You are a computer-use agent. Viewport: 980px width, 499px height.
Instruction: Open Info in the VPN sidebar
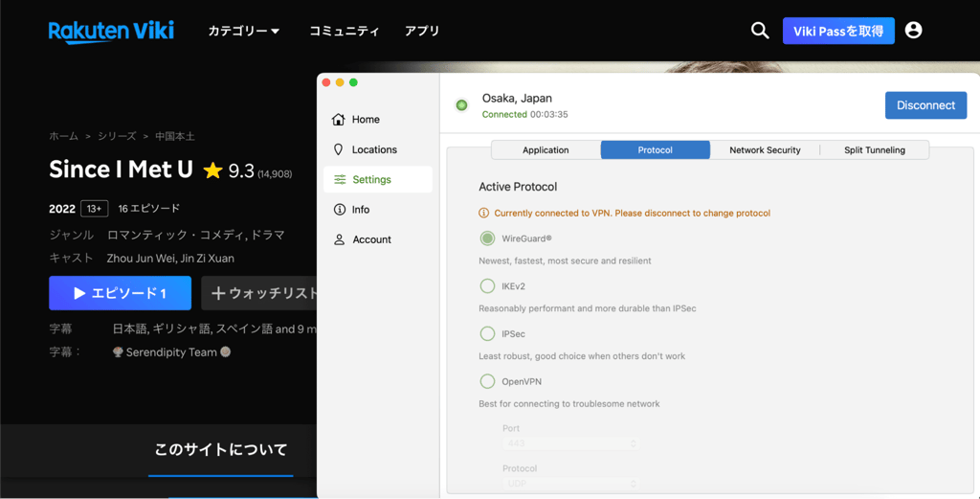click(377, 210)
